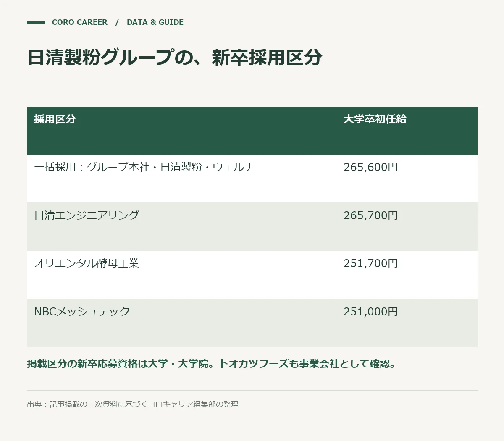The width and height of the screenshot is (504, 441).
Task: Click the 265,600円 salary value
Action: pyautogui.click(x=371, y=167)
